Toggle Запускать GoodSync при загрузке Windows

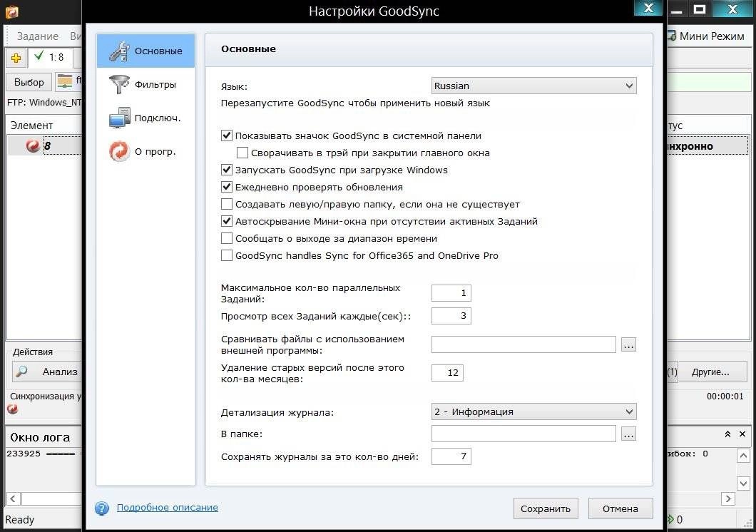(x=227, y=170)
